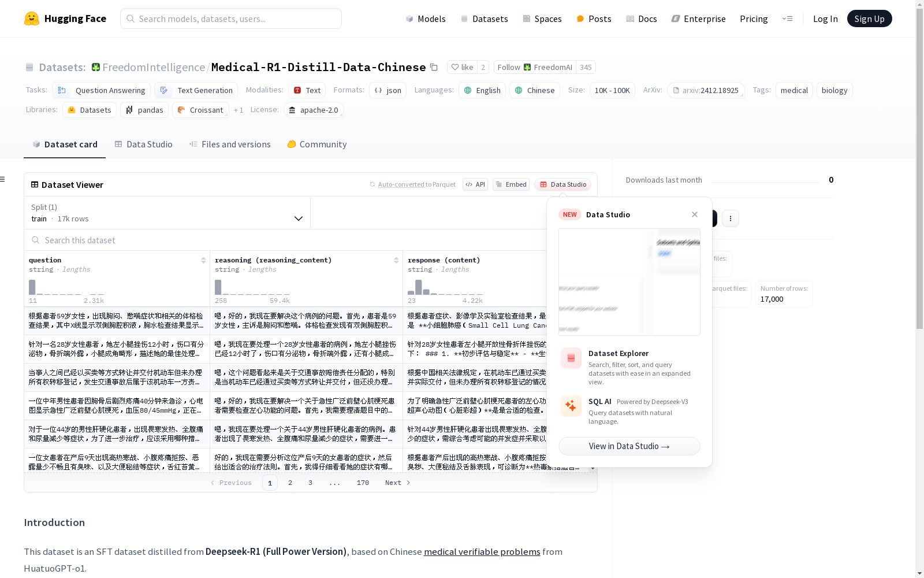The image size is (924, 578).
Task: Click the Hugging Face logo icon
Action: pyautogui.click(x=32, y=18)
